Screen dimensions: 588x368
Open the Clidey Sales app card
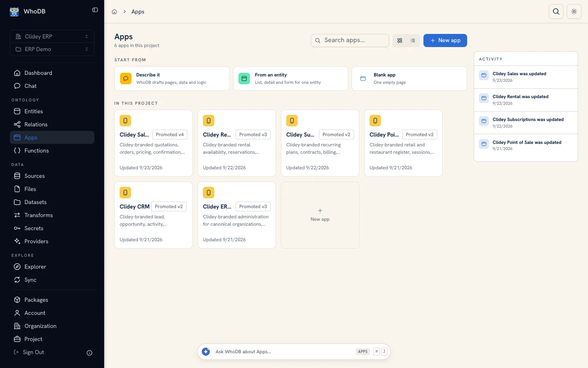(154, 143)
